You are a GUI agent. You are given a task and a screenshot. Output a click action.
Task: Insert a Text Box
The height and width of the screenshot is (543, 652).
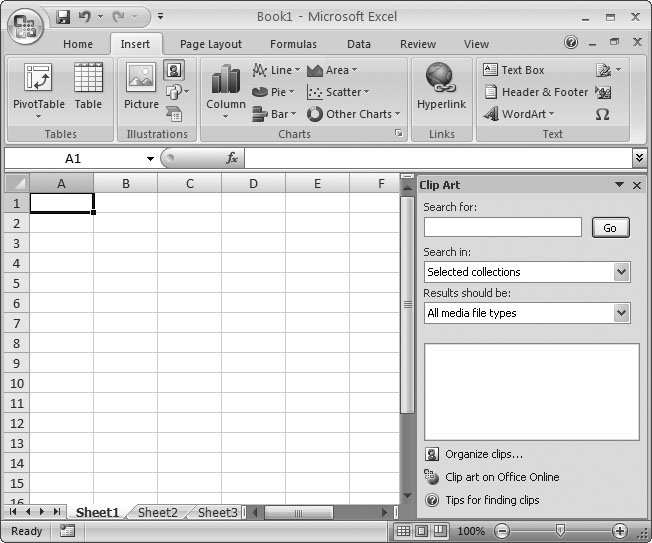coord(514,70)
